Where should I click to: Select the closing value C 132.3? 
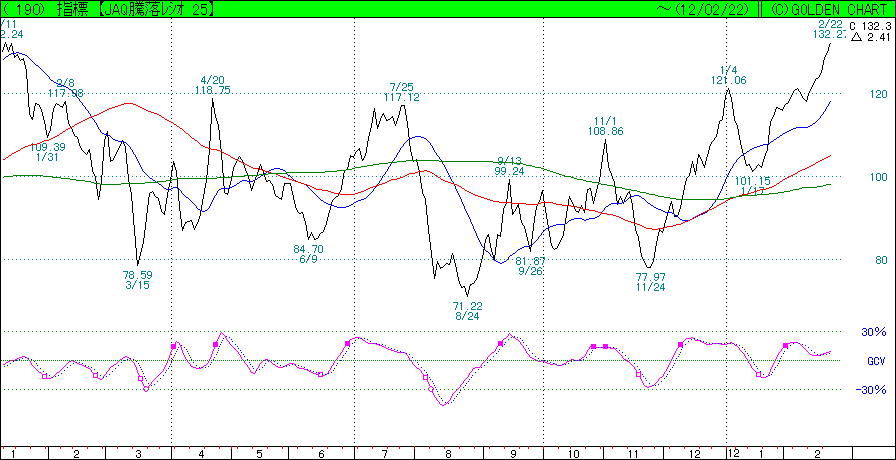[870, 26]
